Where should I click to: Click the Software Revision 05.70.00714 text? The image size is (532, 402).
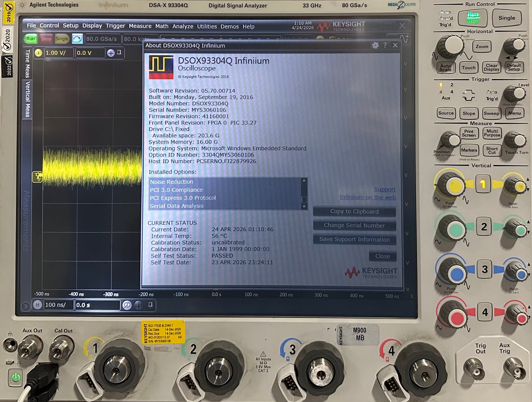pos(192,91)
